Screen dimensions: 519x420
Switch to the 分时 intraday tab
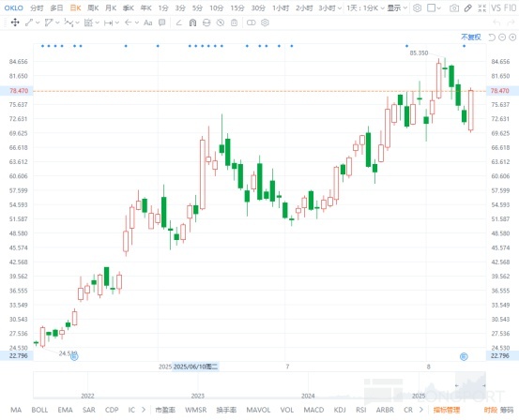pyautogui.click(x=37, y=7)
